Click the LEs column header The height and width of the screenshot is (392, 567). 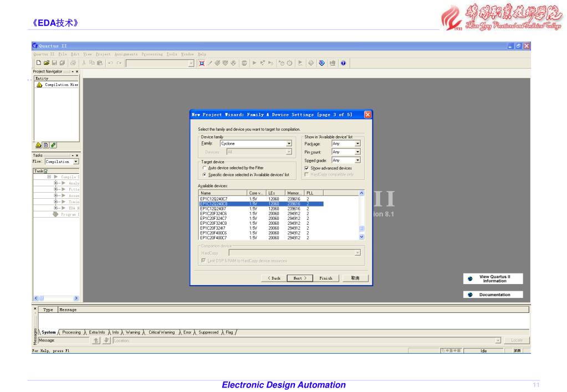click(x=275, y=193)
